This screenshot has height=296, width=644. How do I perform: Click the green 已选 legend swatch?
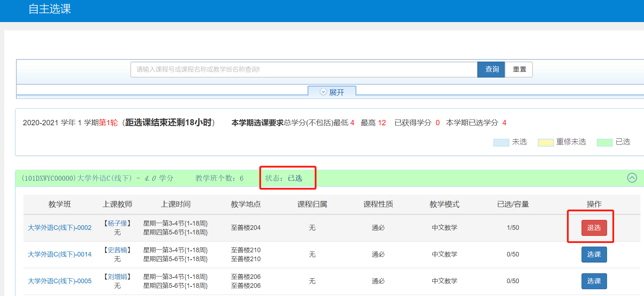(x=605, y=142)
